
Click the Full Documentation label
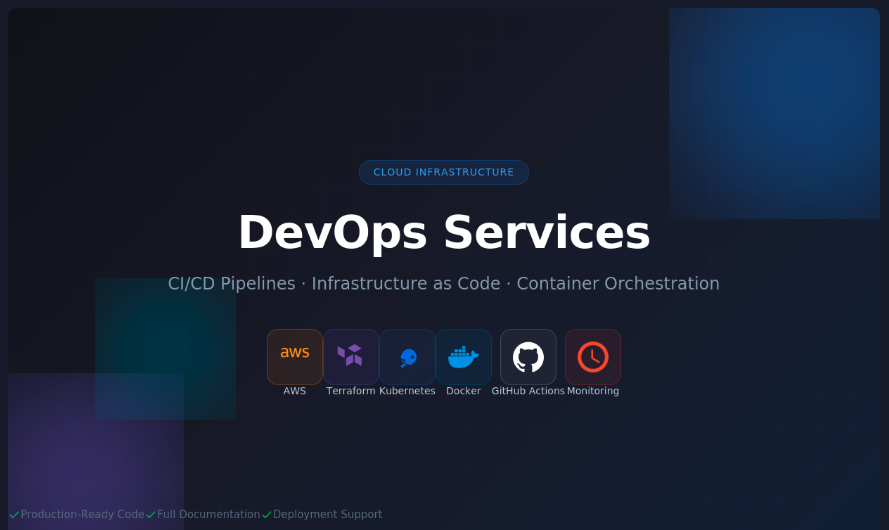[208, 515]
